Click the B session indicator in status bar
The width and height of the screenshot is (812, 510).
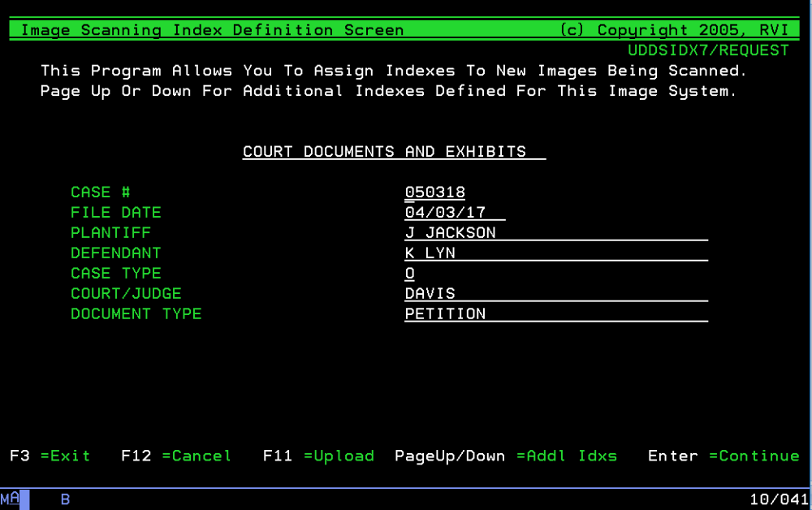coord(65,499)
